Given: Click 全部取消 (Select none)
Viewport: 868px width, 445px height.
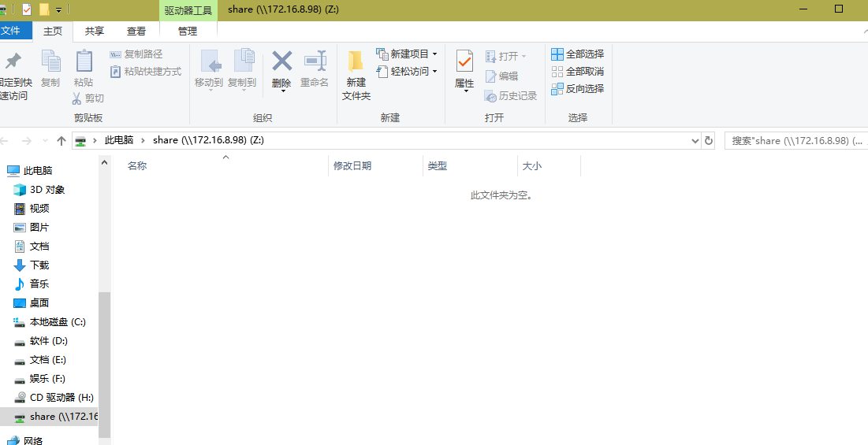Looking at the screenshot, I should click(577, 72).
